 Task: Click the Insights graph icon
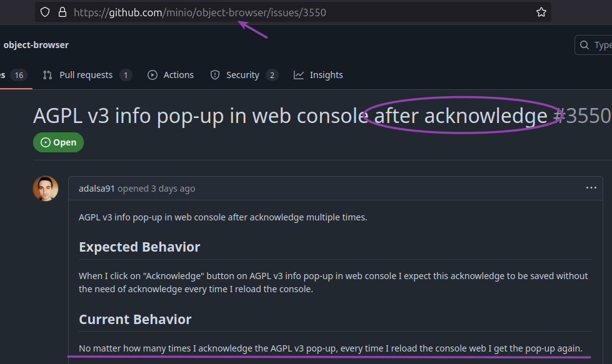point(299,75)
